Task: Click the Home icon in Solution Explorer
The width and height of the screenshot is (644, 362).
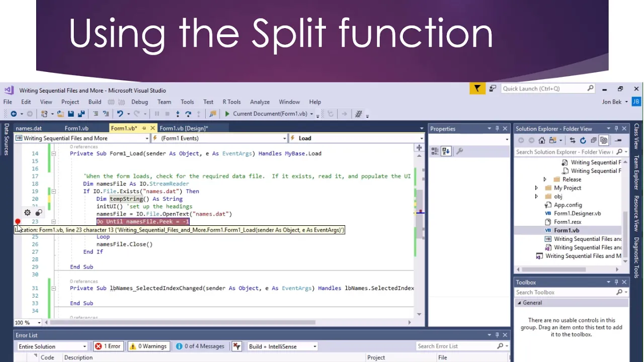Action: [542, 140]
